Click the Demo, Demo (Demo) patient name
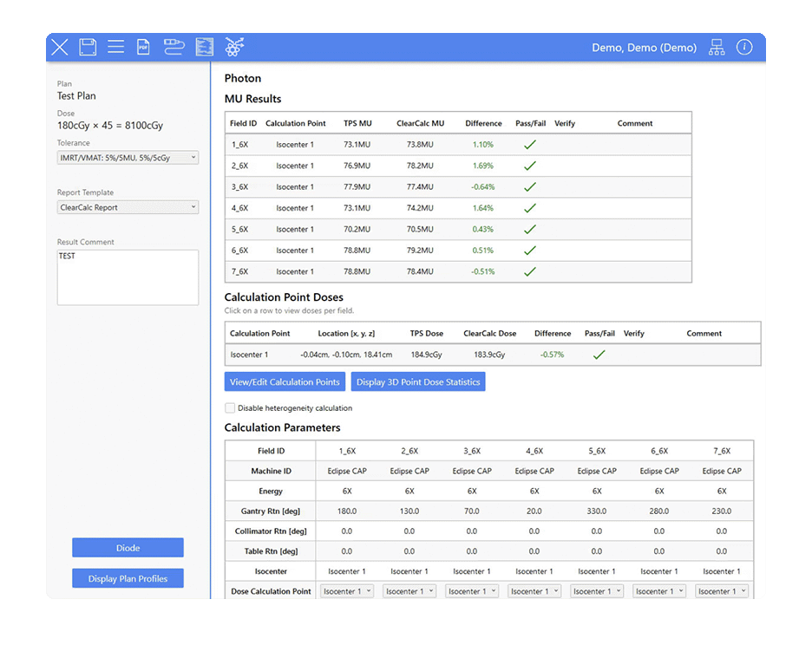Image resolution: width=812 pixels, height=658 pixels. tap(645, 48)
